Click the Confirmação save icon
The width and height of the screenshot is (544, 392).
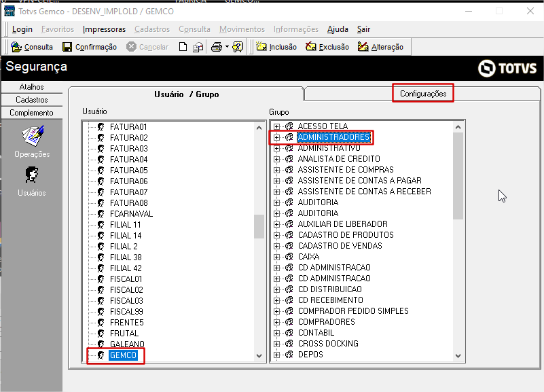(x=67, y=47)
